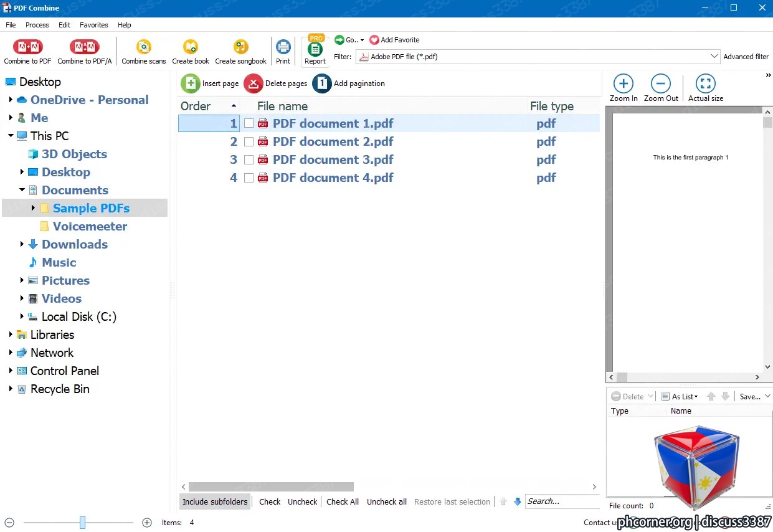Image resolution: width=773 pixels, height=532 pixels.
Task: Open the Create book tool
Action: click(x=191, y=47)
